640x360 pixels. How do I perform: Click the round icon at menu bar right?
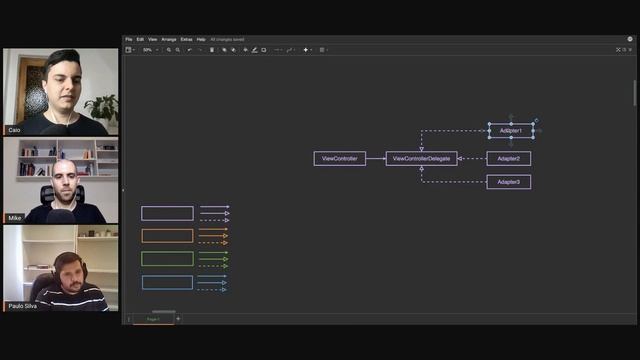point(630,39)
